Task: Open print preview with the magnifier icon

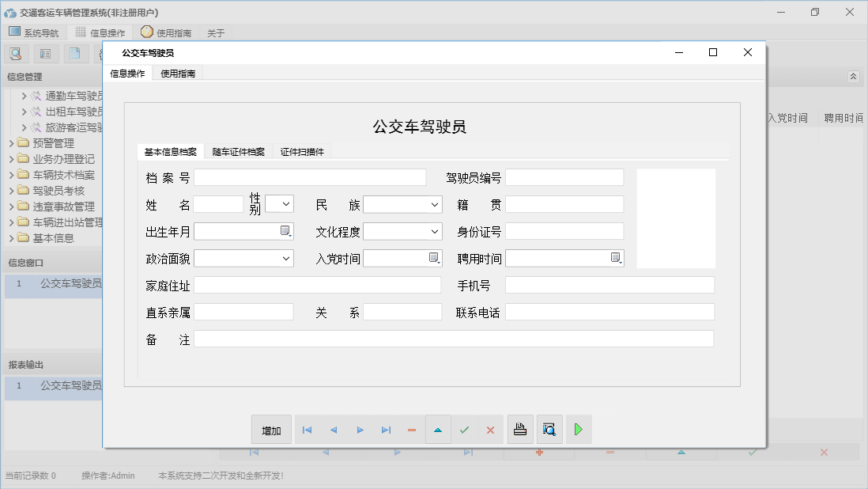Action: click(549, 430)
